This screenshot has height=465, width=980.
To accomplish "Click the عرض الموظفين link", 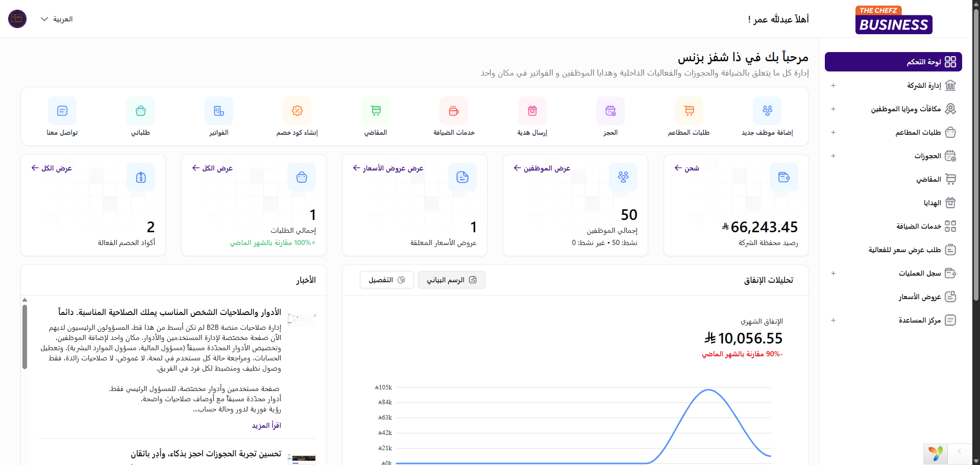I will point(542,168).
